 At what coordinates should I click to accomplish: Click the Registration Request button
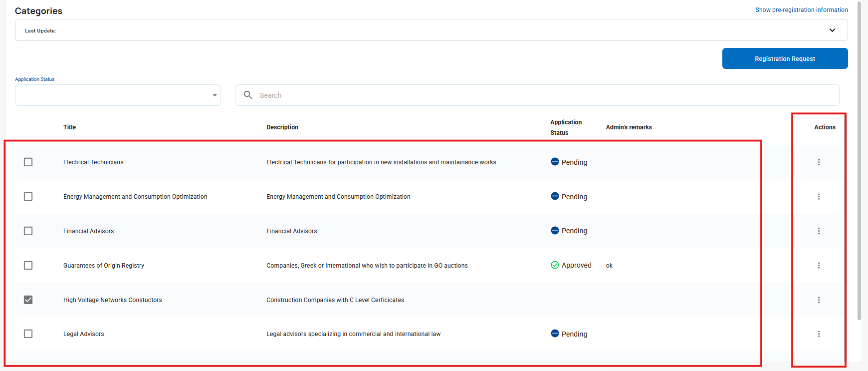pyautogui.click(x=785, y=58)
